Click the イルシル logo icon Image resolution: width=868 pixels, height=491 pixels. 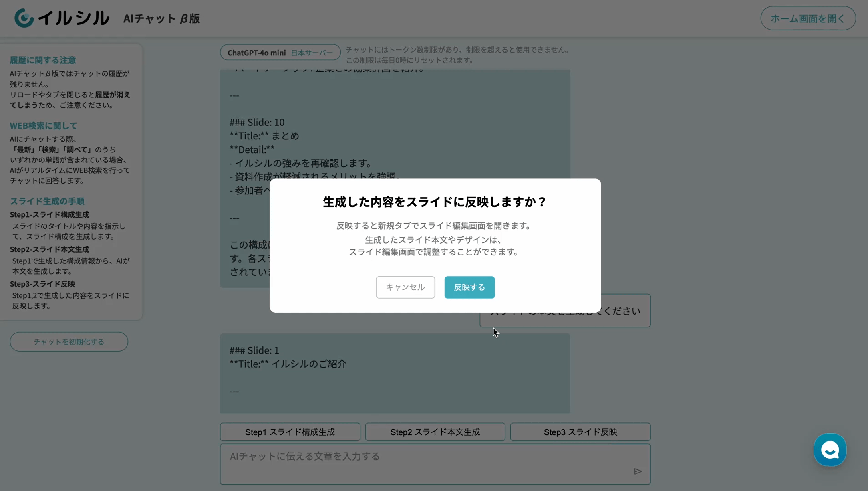pyautogui.click(x=24, y=18)
